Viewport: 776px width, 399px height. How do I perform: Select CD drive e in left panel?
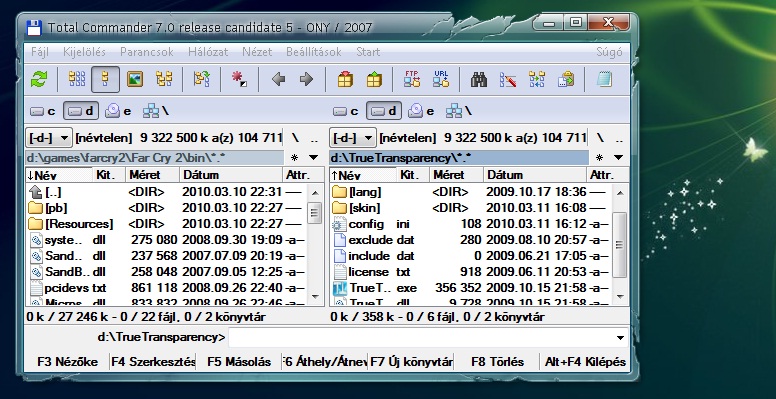(118, 111)
